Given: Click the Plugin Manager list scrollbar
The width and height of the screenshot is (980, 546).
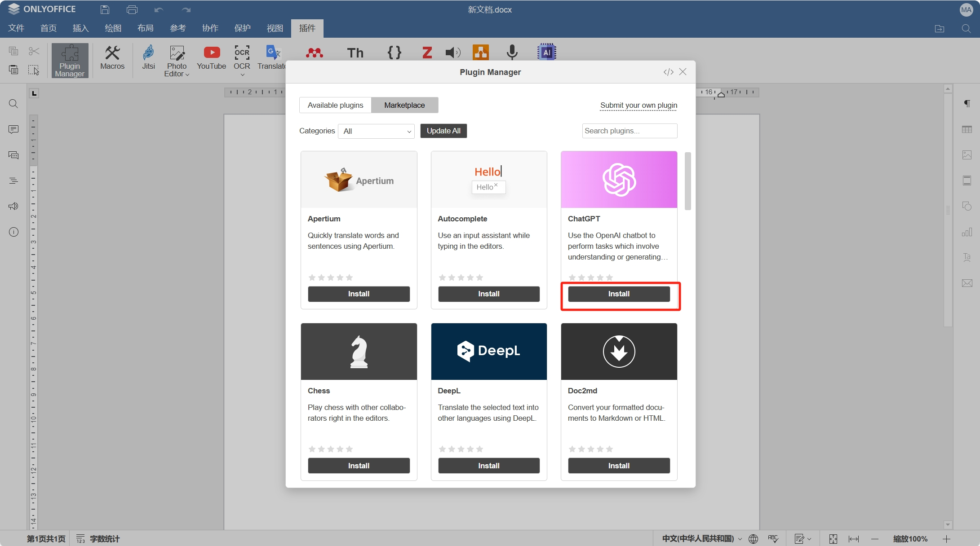Looking at the screenshot, I should coord(687,181).
